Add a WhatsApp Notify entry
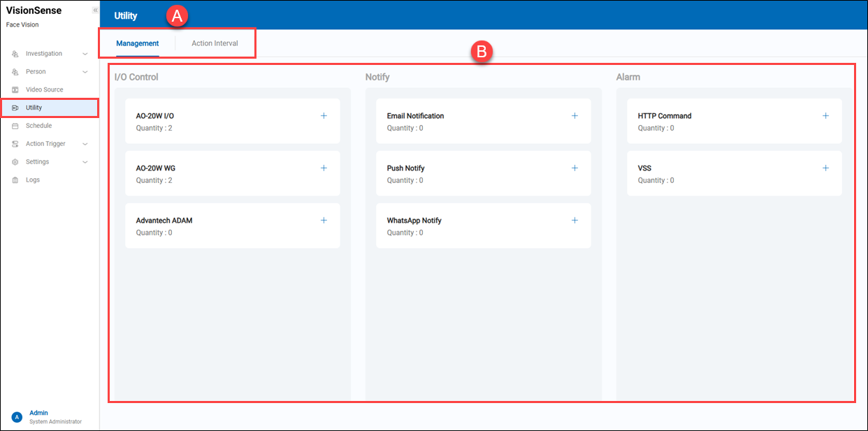The width and height of the screenshot is (868, 431). (574, 221)
